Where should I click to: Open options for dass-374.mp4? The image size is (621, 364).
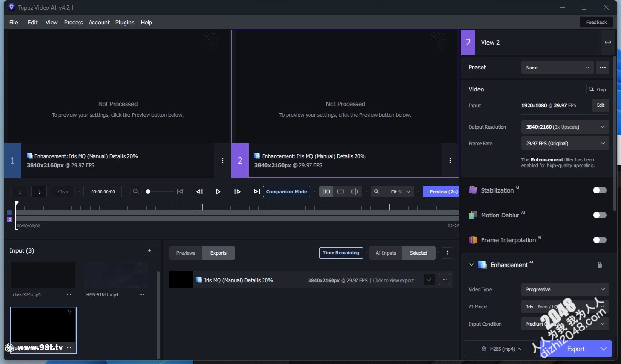[69, 295]
